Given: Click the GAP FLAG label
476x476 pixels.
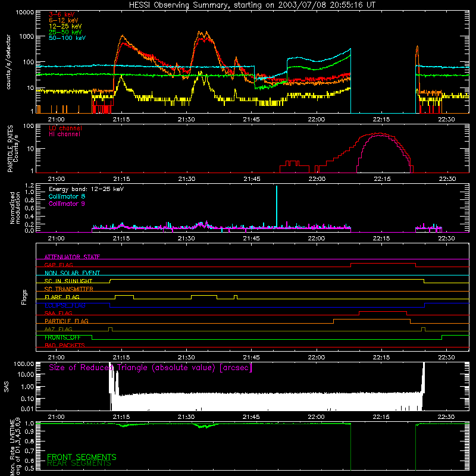Looking at the screenshot, I should point(58,265).
